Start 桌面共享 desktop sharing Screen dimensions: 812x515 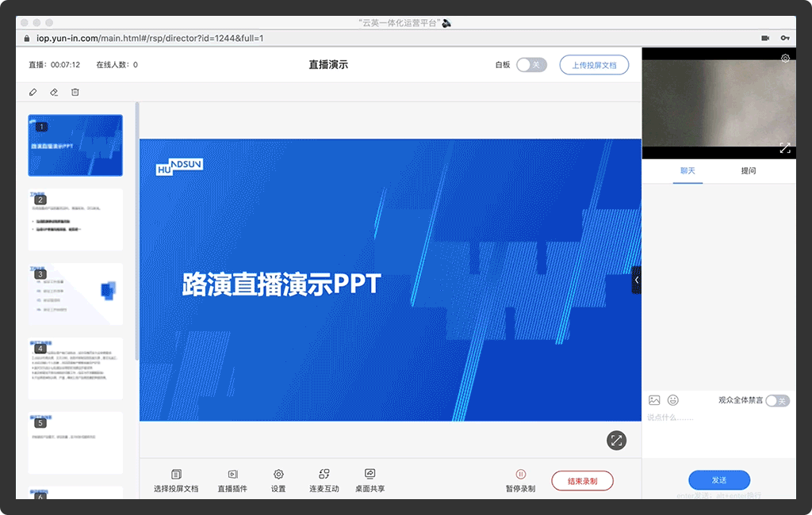click(x=370, y=480)
